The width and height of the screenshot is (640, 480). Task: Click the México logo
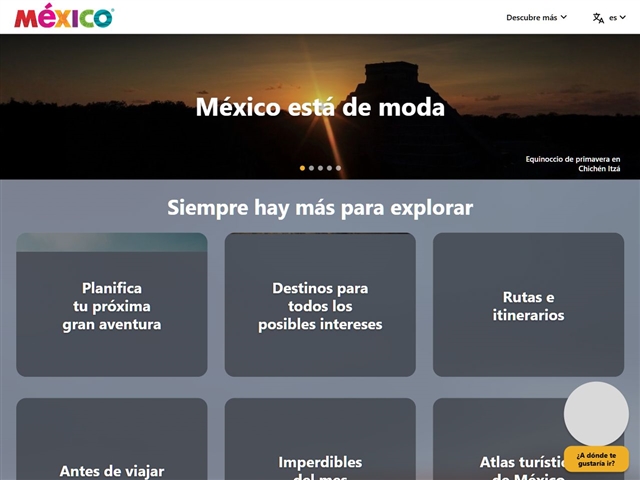point(64,16)
